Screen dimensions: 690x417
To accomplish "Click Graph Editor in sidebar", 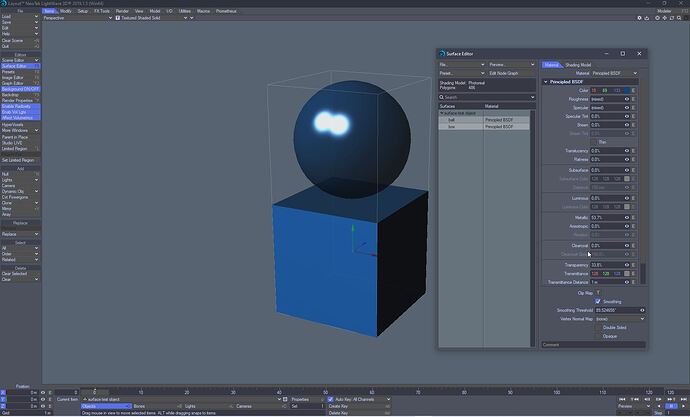I will (20, 83).
